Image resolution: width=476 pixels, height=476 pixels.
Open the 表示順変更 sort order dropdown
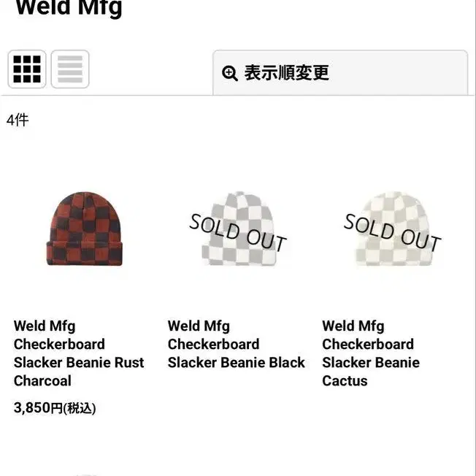[x=340, y=73]
